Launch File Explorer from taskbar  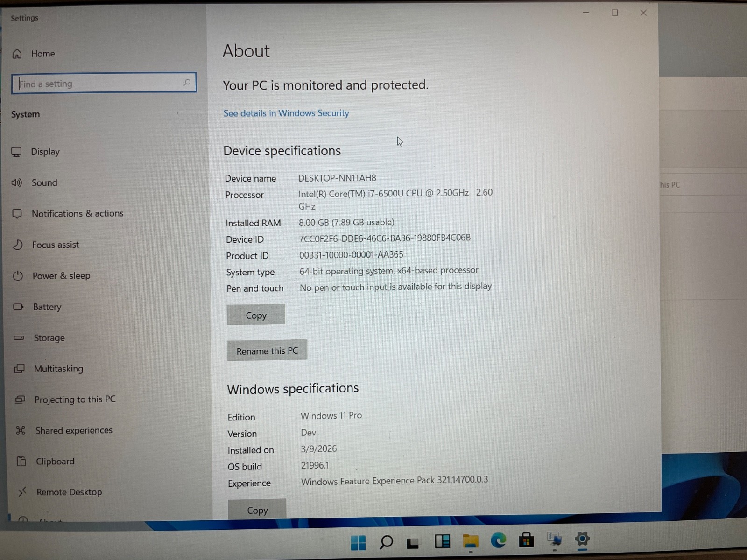[471, 541]
